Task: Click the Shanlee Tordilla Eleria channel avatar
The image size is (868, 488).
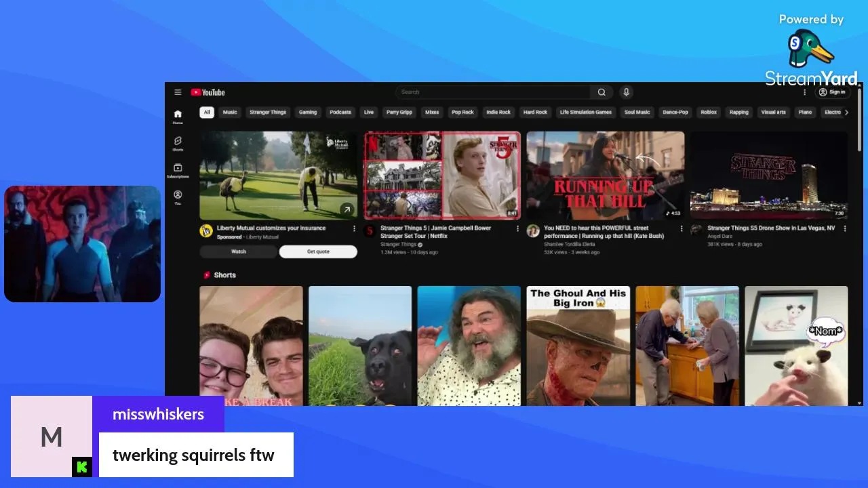Action: (x=533, y=231)
